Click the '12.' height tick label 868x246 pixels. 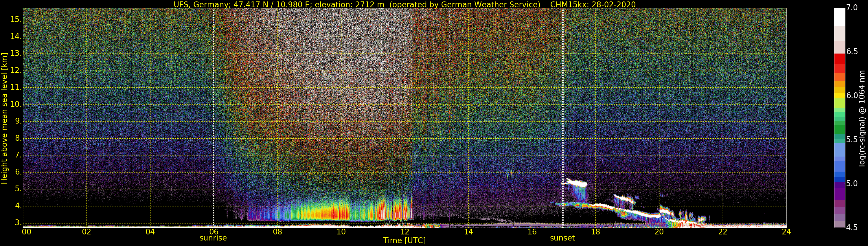16,70
